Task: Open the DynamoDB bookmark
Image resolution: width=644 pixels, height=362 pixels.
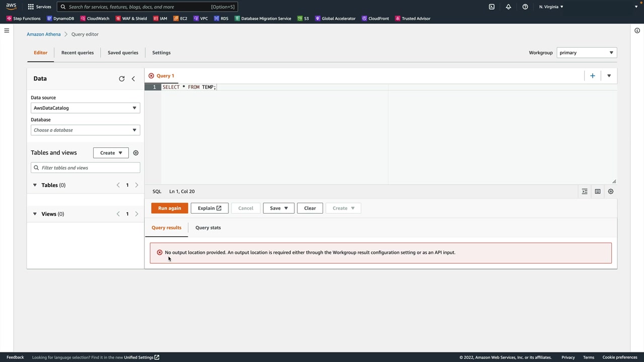Action: [x=60, y=19]
